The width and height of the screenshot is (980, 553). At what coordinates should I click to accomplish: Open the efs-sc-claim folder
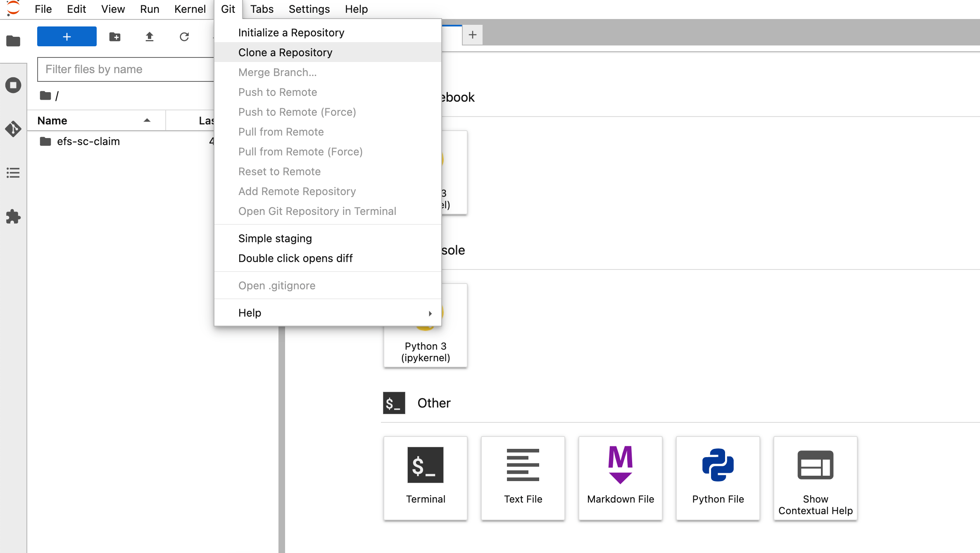click(x=88, y=141)
